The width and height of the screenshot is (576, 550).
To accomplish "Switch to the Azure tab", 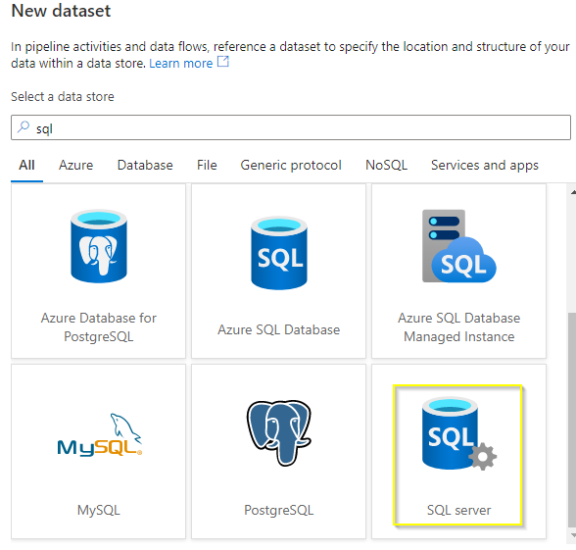I will click(76, 165).
